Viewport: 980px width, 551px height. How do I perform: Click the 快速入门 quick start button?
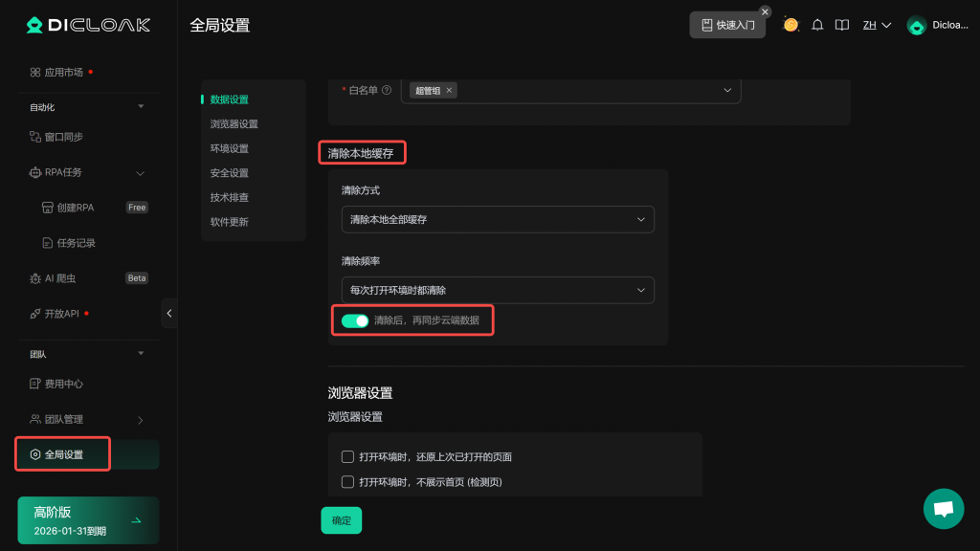[x=727, y=25]
